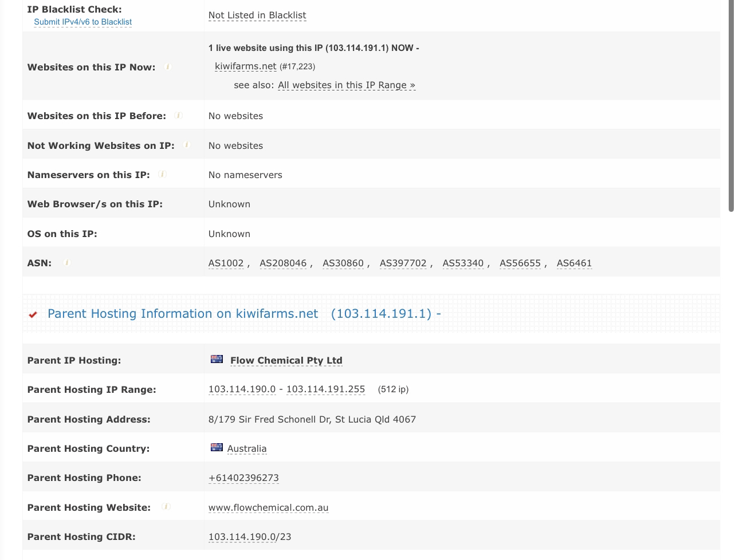The height and width of the screenshot is (560, 739).
Task: Click info icon beside Websites on this IP Now
Action: click(x=168, y=67)
